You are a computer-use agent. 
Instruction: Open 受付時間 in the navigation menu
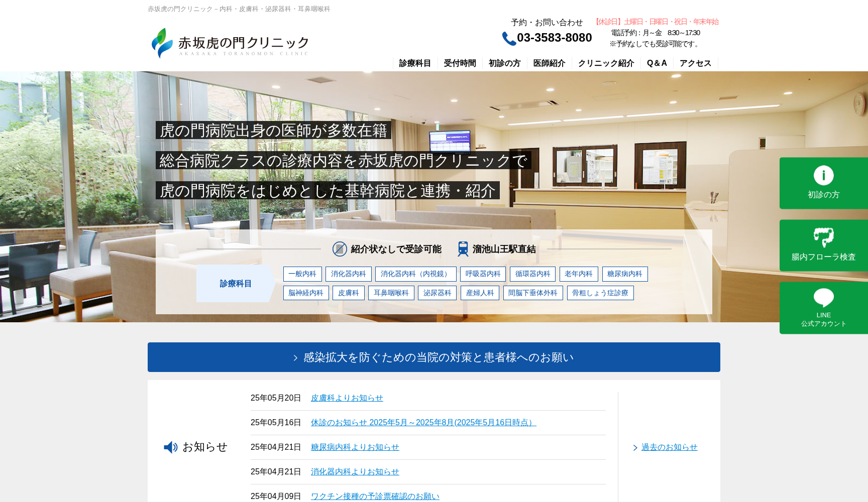click(459, 63)
